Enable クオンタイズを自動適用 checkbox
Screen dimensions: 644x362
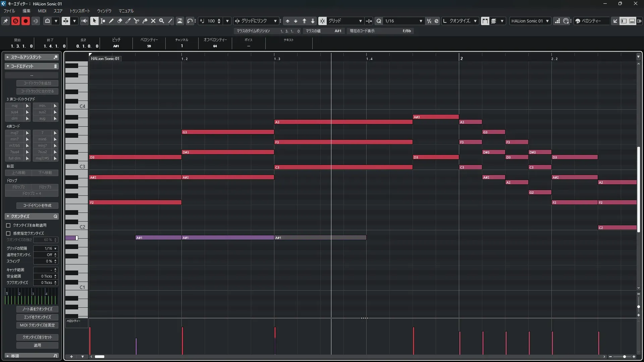8,225
